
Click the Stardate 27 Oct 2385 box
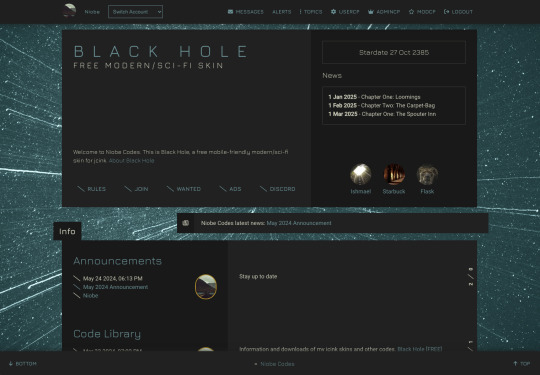[394, 52]
